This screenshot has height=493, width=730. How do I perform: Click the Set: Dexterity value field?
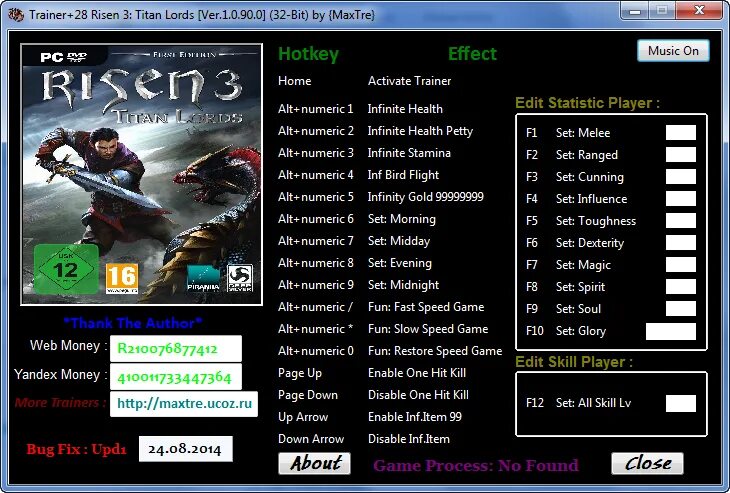(681, 243)
